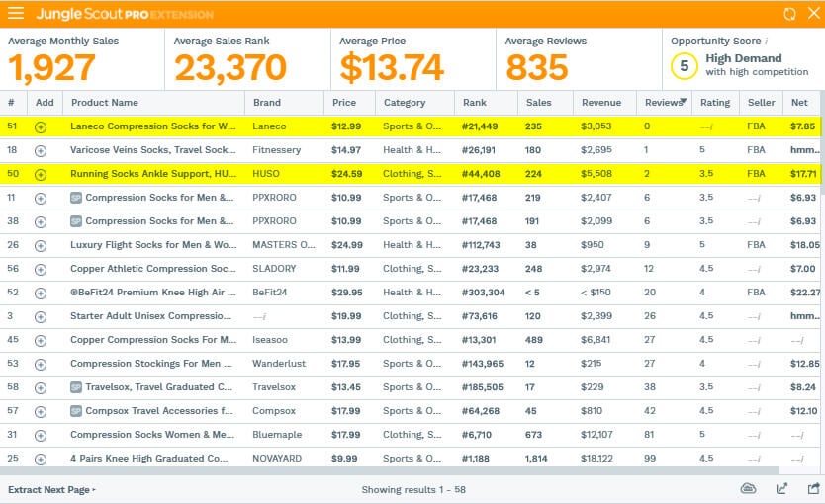Sort table by Category column header
The width and height of the screenshot is (825, 504).
click(414, 103)
